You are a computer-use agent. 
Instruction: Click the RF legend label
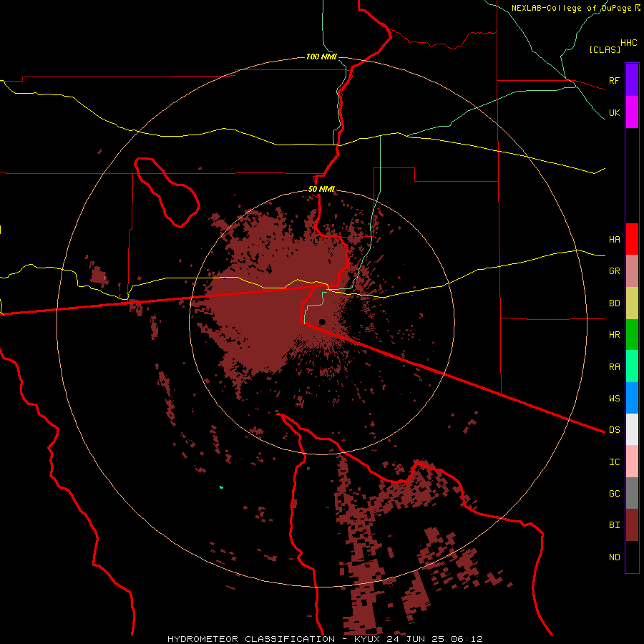tap(614, 80)
